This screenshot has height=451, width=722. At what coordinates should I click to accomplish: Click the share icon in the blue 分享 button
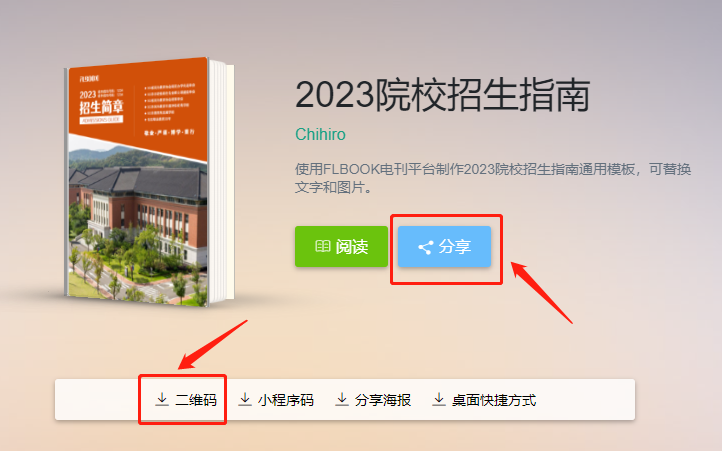click(x=425, y=247)
